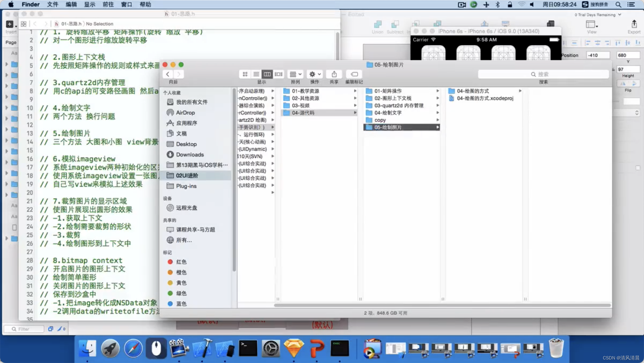This screenshot has width=644, height=363.
Task: Click Insert button in Sketch toolbar
Action: [x=11, y=27]
